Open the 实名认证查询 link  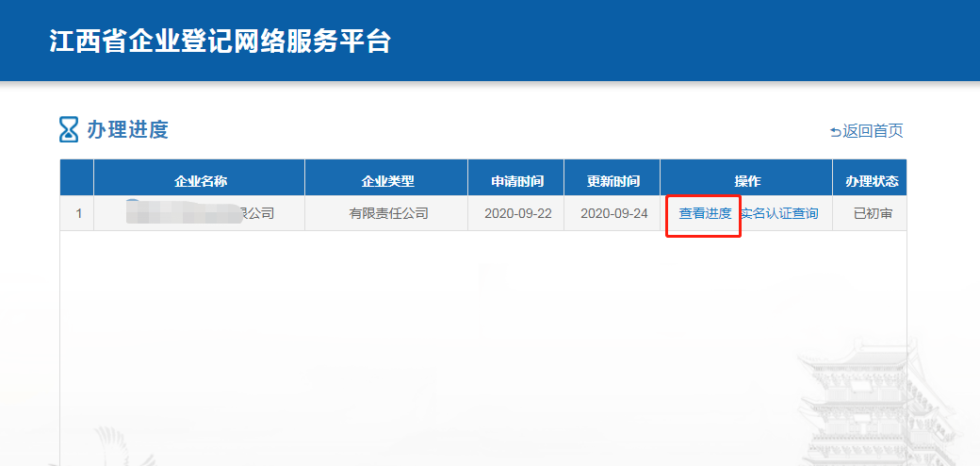pos(780,213)
